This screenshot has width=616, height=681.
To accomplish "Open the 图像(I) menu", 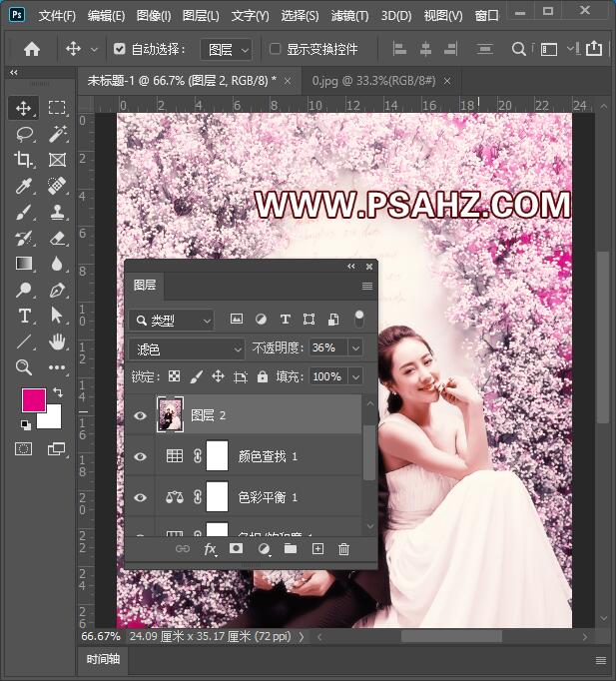I will pos(154,16).
